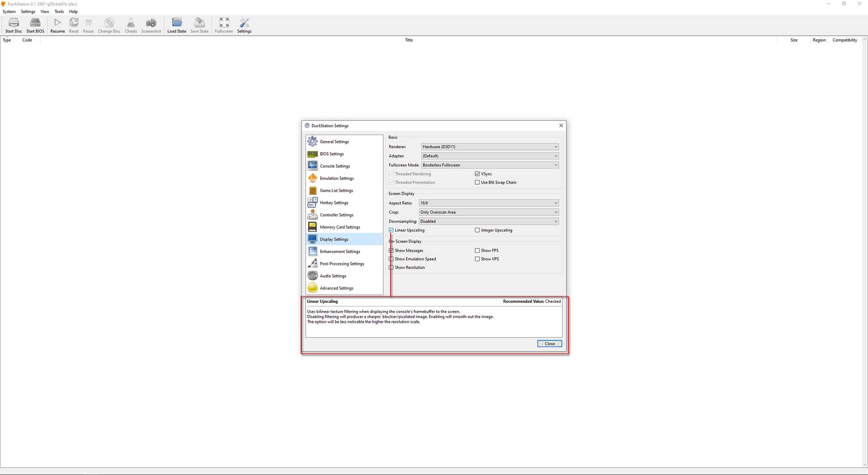Enable Show VPS checkbox

pos(477,259)
